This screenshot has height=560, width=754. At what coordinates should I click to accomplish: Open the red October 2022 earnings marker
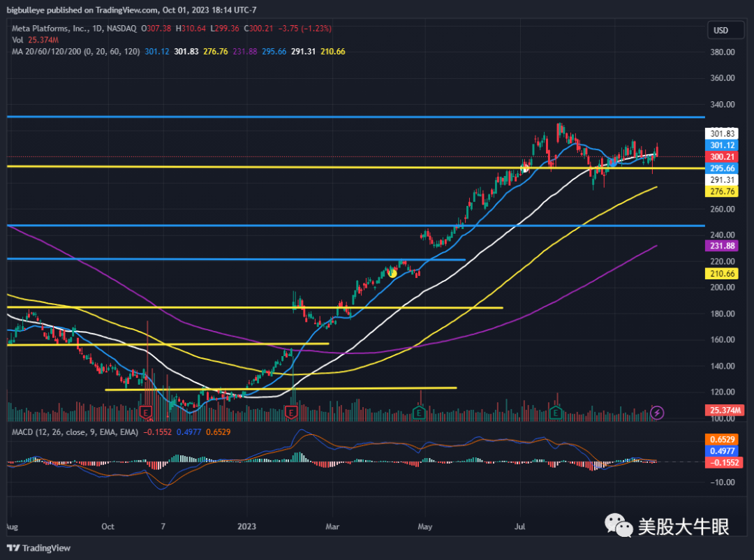145,412
